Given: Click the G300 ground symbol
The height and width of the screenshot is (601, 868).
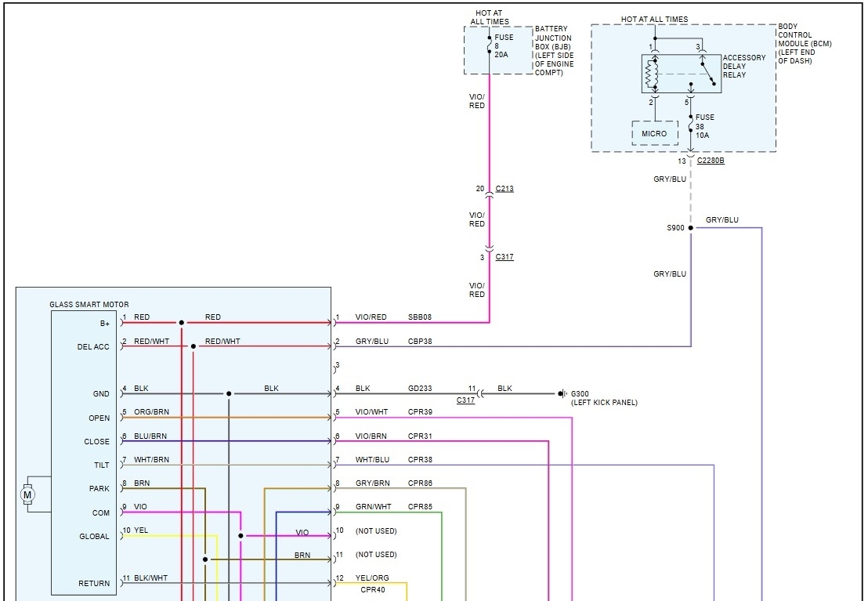Looking at the screenshot, I should pyautogui.click(x=562, y=394).
